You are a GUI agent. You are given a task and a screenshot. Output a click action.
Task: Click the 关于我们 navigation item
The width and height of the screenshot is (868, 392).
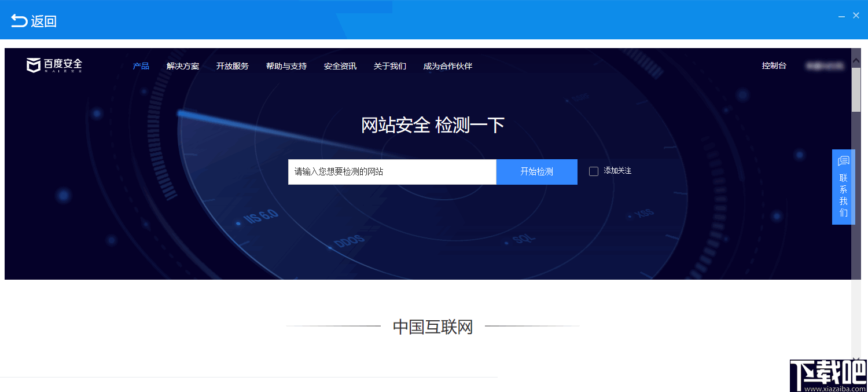389,66
